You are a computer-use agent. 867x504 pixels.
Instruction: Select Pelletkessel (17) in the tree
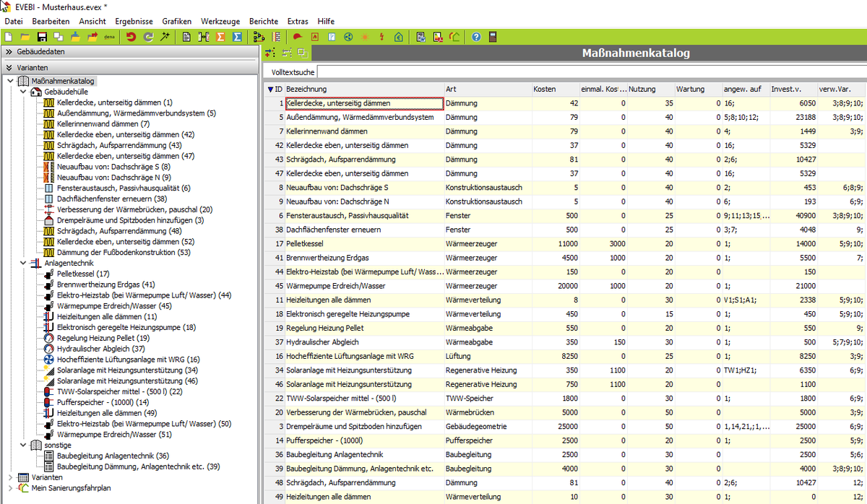(x=83, y=274)
